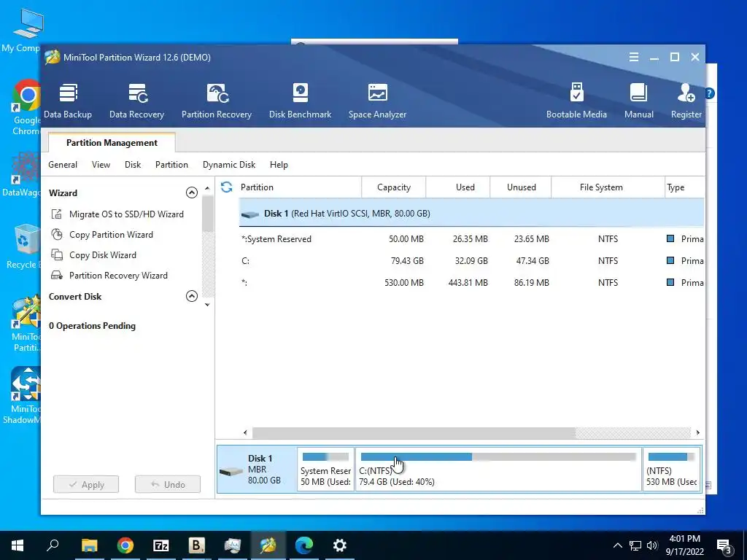Open the Help menu

[x=279, y=165]
